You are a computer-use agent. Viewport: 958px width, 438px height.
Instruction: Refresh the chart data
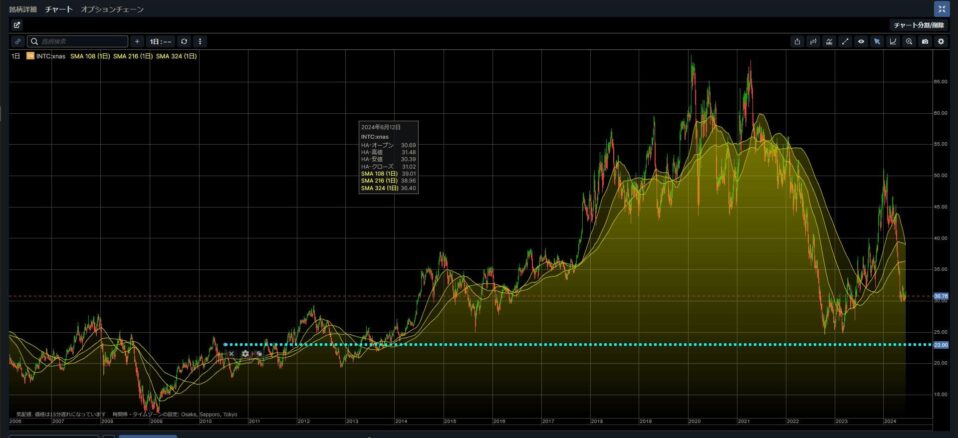[x=183, y=42]
